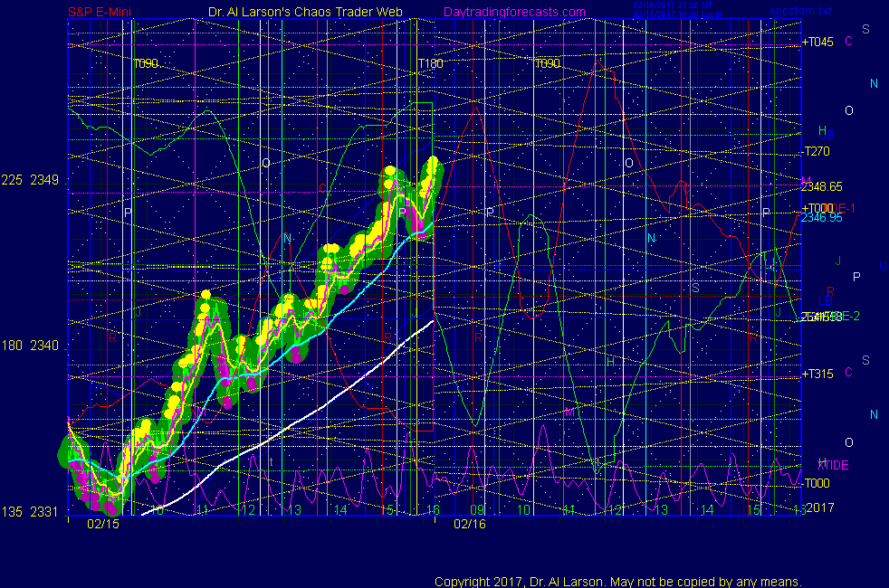Click the lone blue "U" in the right margin
The width and height of the screenshot is (889, 588).
click(883, 266)
